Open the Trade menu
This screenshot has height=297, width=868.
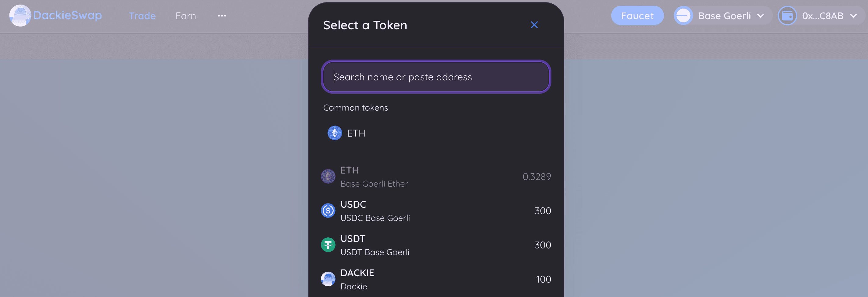point(142,16)
